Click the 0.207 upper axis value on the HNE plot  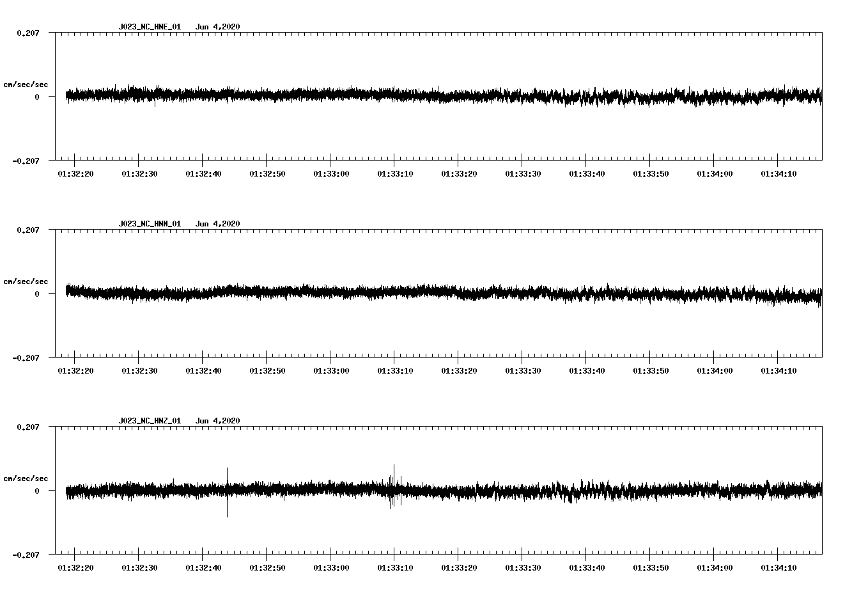tap(28, 33)
